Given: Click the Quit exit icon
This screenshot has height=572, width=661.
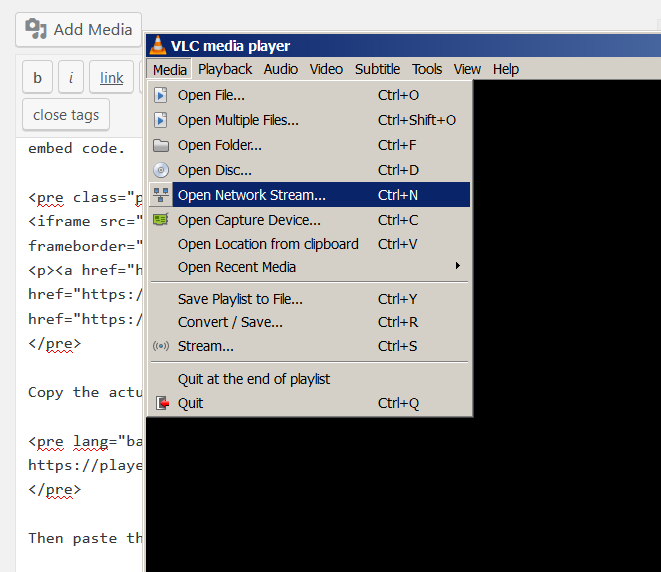Looking at the screenshot, I should pos(162,403).
